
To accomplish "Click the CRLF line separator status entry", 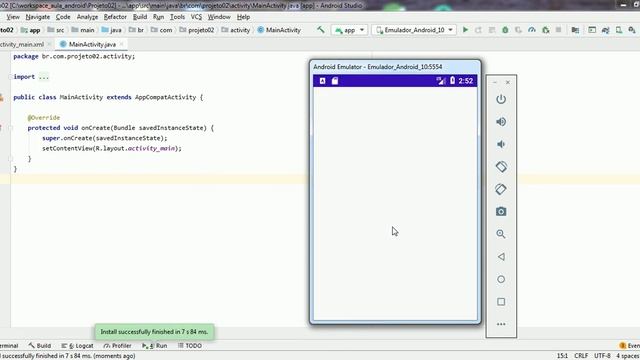I will click(x=581, y=356).
